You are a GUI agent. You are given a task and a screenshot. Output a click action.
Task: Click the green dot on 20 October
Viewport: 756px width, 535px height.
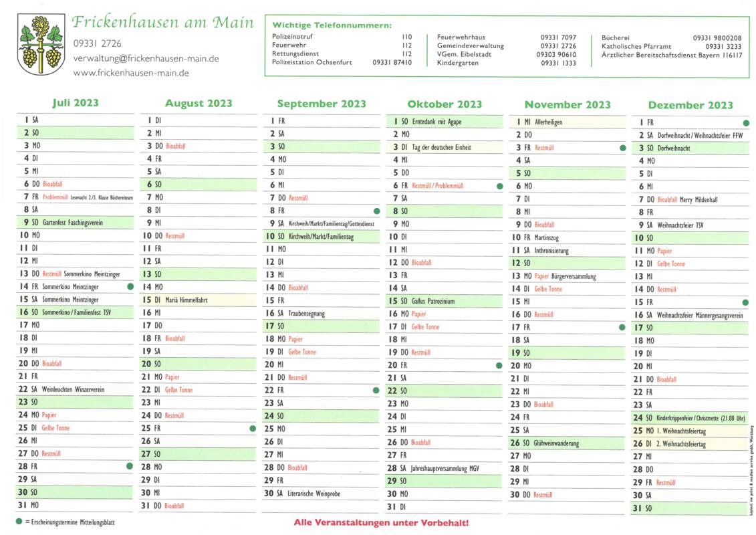499,365
